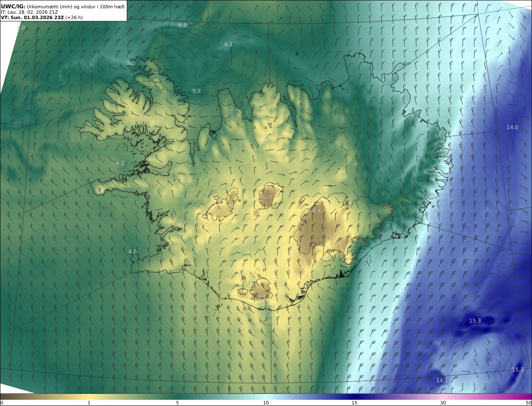Click the 30 tick label on the colorbar
532x406 pixels.
click(443, 403)
